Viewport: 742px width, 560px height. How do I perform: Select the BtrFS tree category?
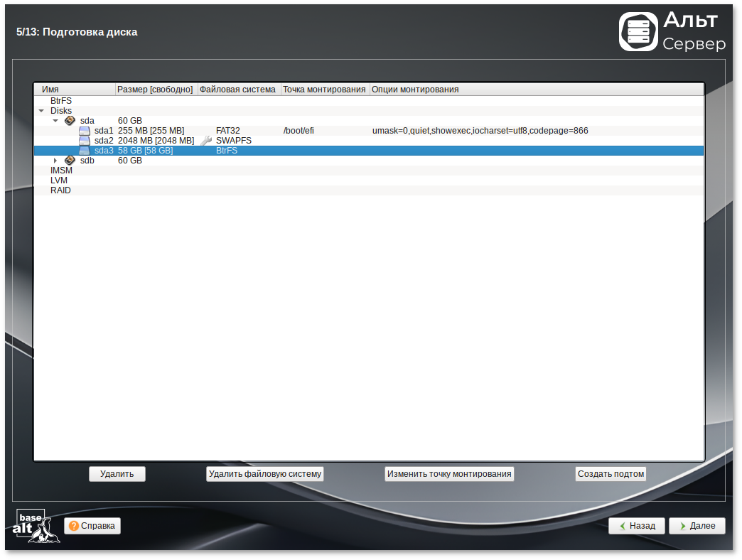(x=61, y=101)
